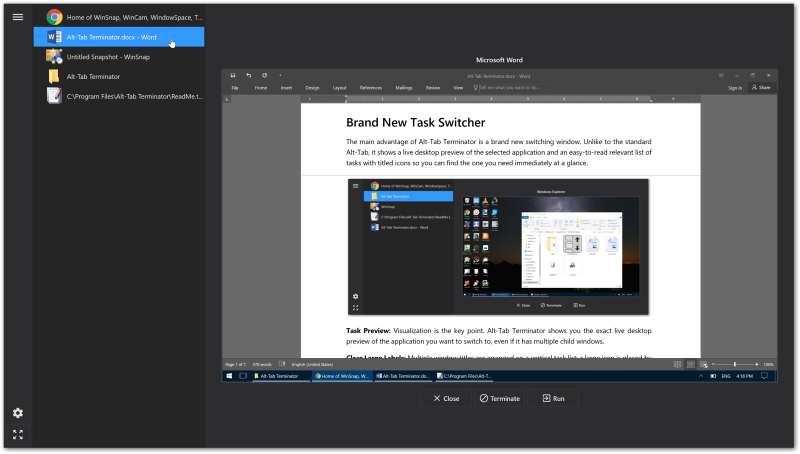The height and width of the screenshot is (454, 800).
Task: Click the Undo arrow in Word preview
Action: (x=248, y=76)
